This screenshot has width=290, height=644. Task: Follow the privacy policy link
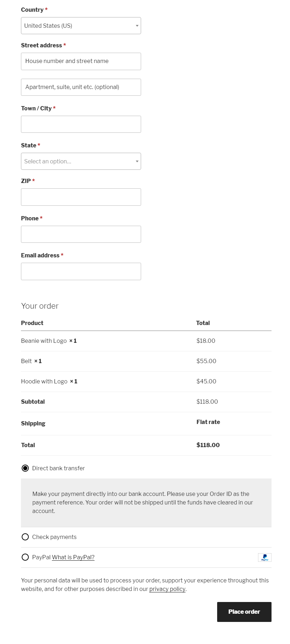tap(167, 589)
